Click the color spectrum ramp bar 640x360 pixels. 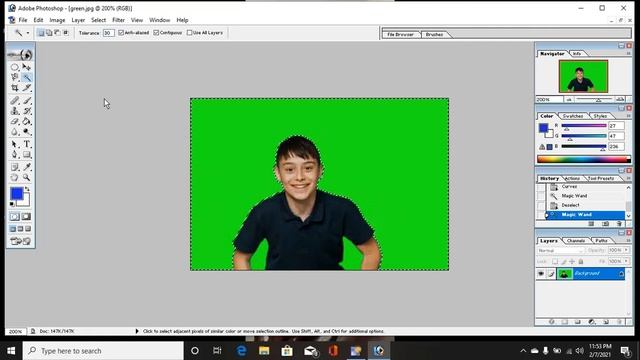pyautogui.click(x=584, y=159)
